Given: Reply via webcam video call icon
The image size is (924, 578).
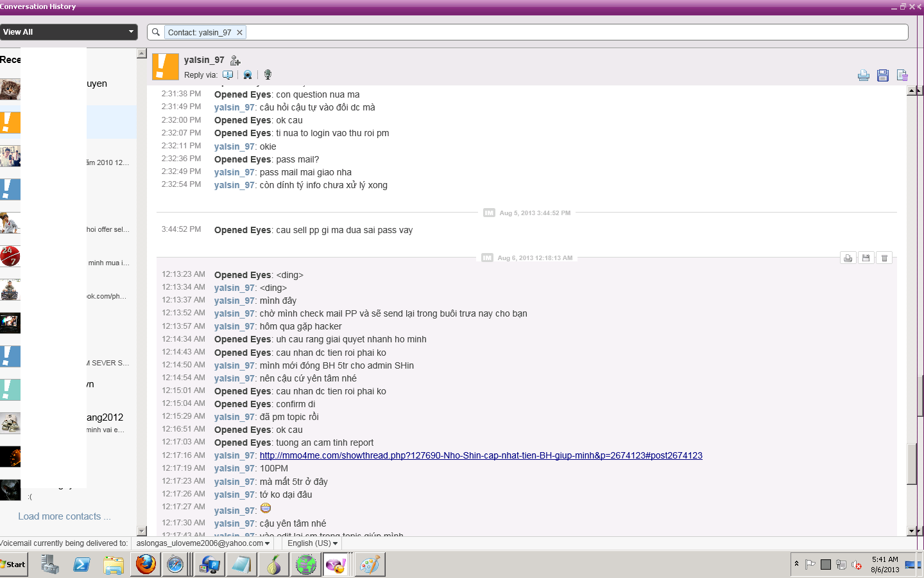Looking at the screenshot, I should (x=248, y=75).
